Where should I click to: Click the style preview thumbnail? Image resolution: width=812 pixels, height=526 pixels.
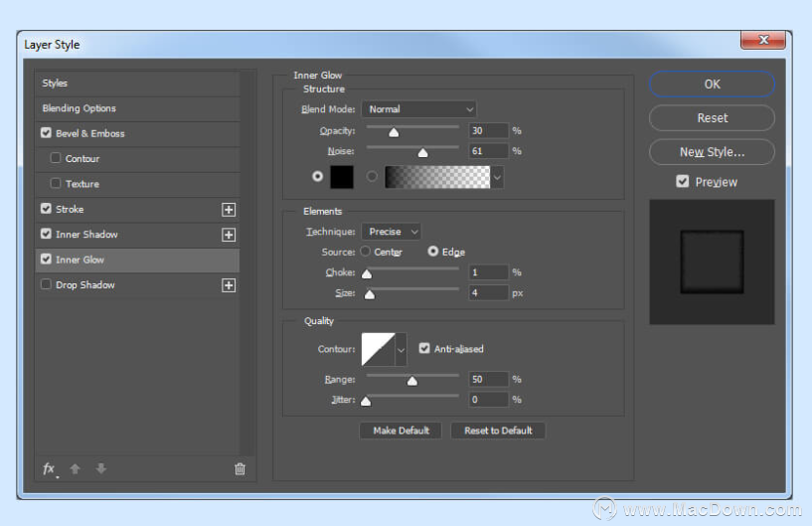point(712,263)
